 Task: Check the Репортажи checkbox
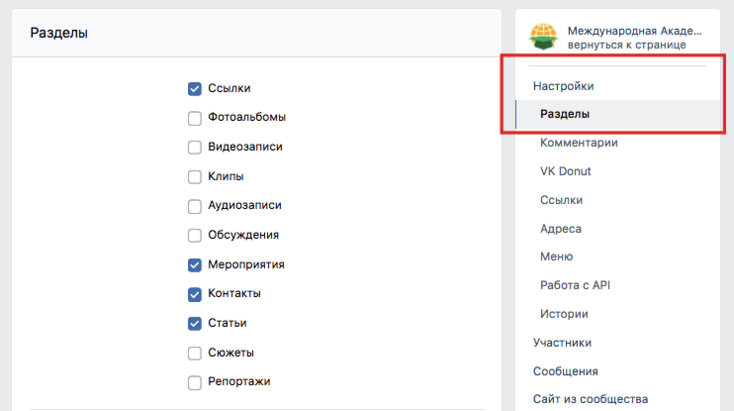[195, 382]
